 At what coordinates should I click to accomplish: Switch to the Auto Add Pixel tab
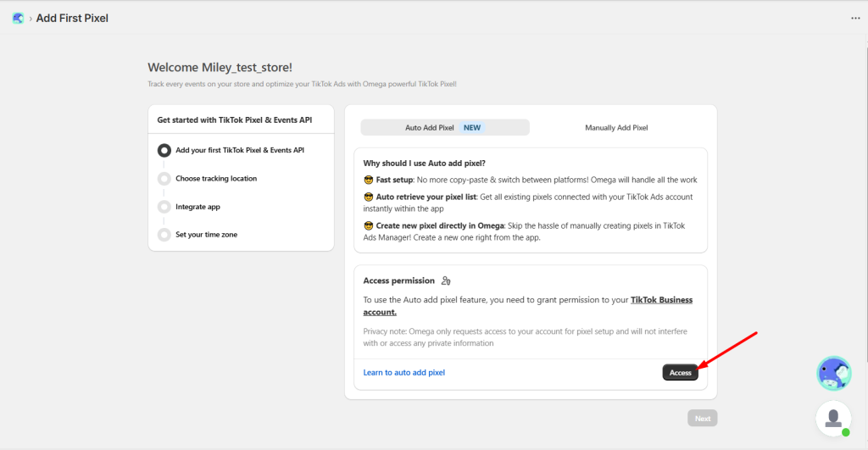(x=445, y=127)
